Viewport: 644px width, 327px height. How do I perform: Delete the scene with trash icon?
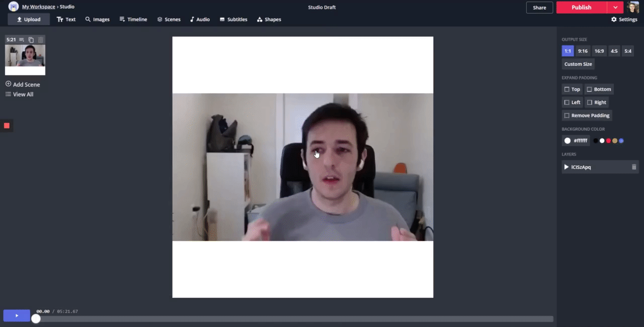[41, 40]
